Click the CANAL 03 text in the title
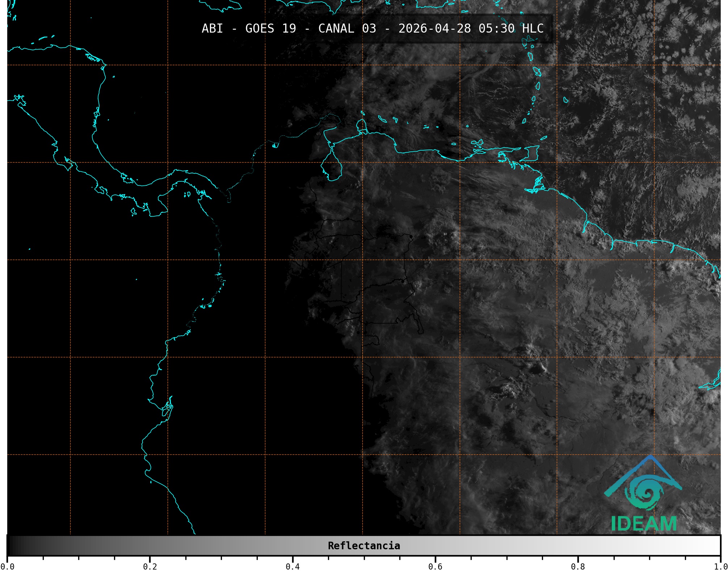Image resolution: width=728 pixels, height=571 pixels. (347, 29)
